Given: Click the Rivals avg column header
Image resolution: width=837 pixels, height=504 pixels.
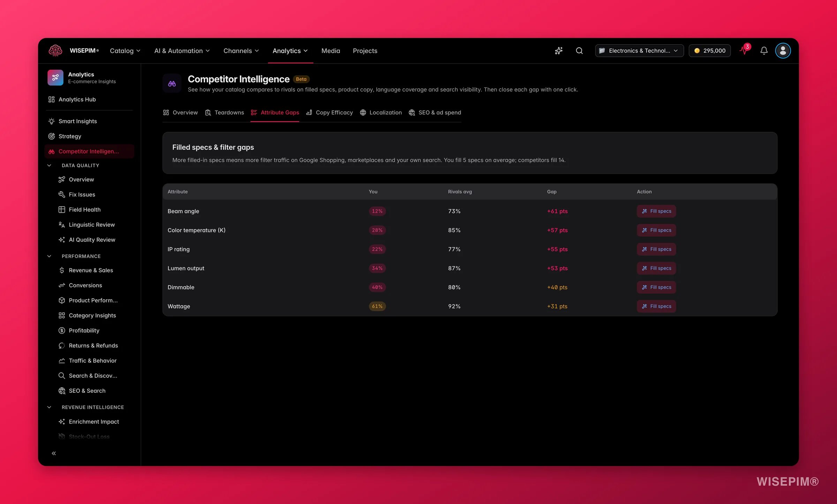Looking at the screenshot, I should tap(460, 191).
